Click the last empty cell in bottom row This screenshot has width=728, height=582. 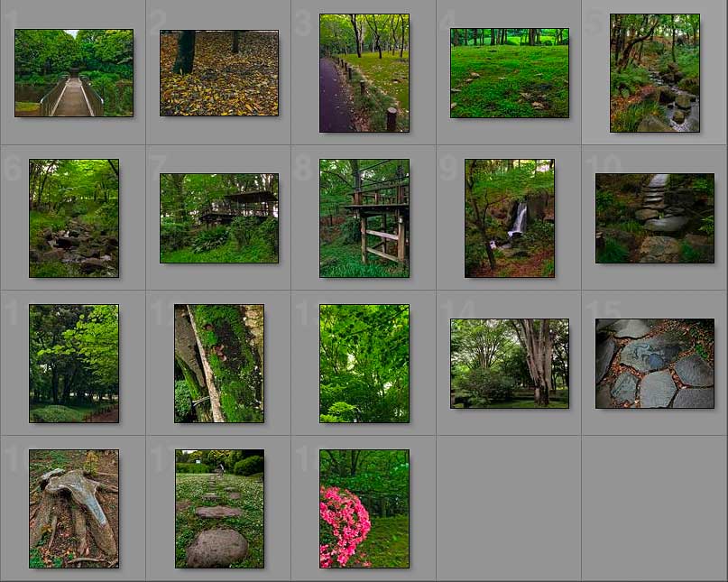[x=655, y=509]
